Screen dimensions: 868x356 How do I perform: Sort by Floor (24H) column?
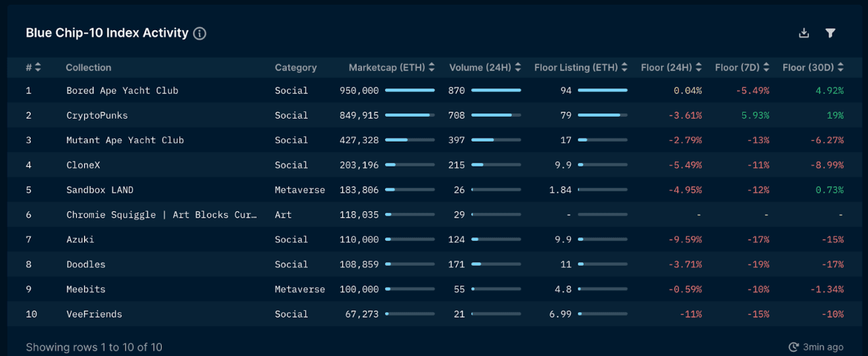pyautogui.click(x=699, y=67)
